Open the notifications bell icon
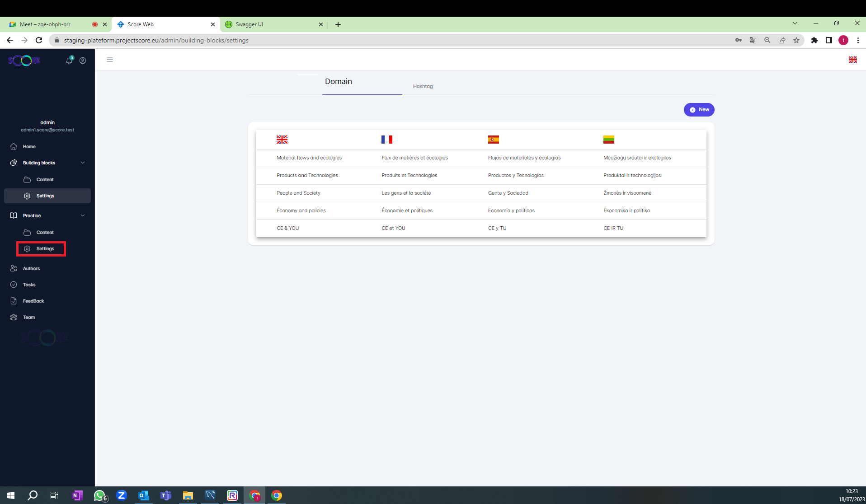 (69, 61)
